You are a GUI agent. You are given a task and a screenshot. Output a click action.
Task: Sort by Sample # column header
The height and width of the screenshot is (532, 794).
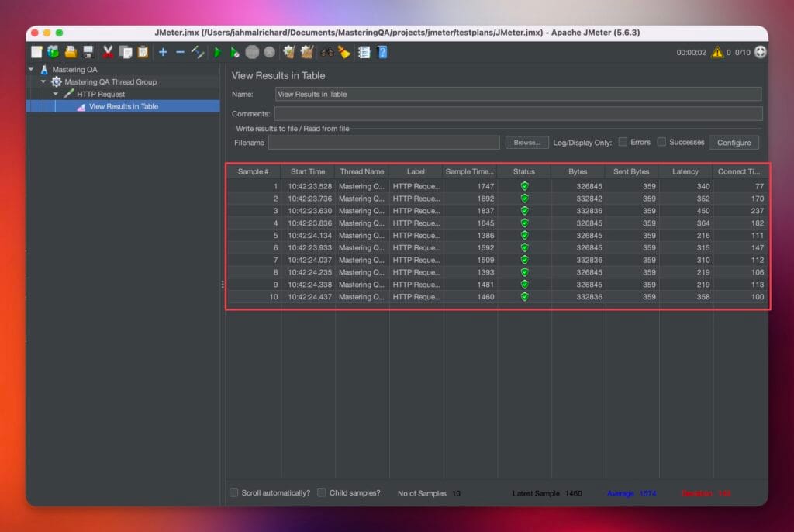pyautogui.click(x=254, y=171)
